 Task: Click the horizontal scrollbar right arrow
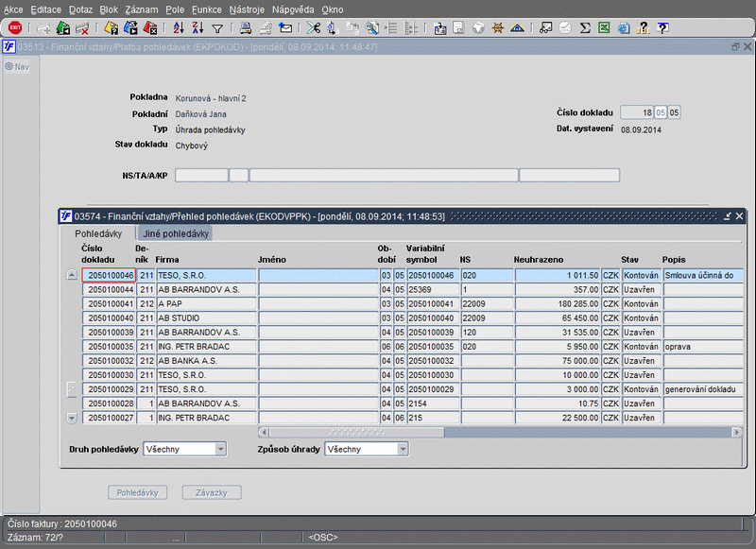coord(737,432)
